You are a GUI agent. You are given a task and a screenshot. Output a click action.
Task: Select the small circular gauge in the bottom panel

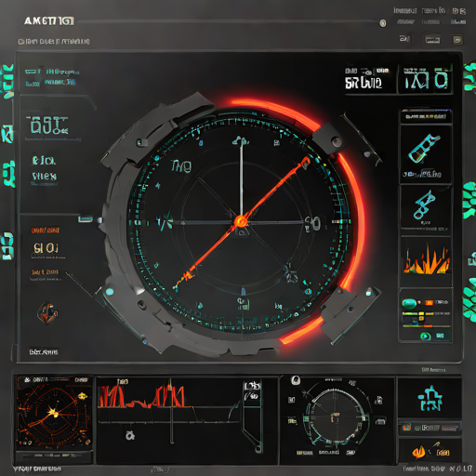(x=336, y=416)
